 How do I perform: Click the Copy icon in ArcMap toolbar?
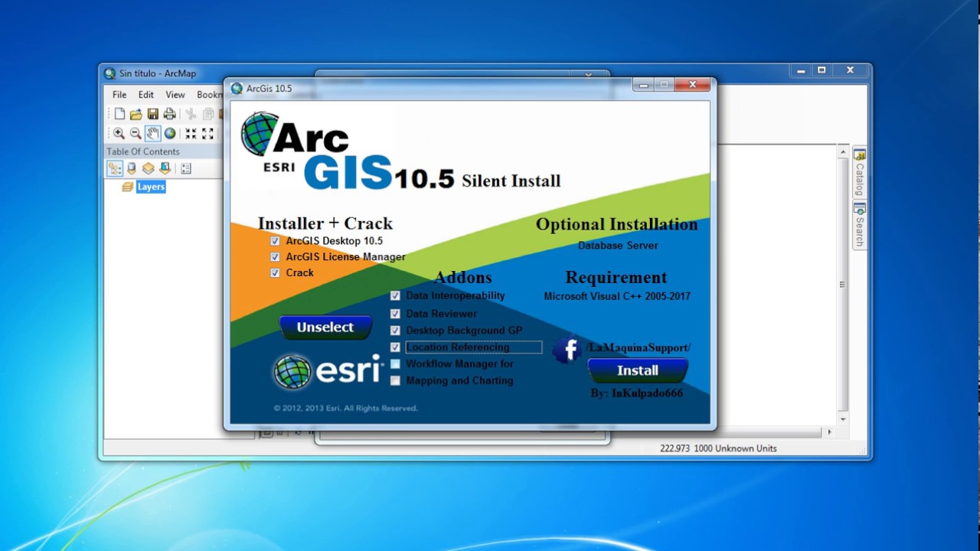207,114
